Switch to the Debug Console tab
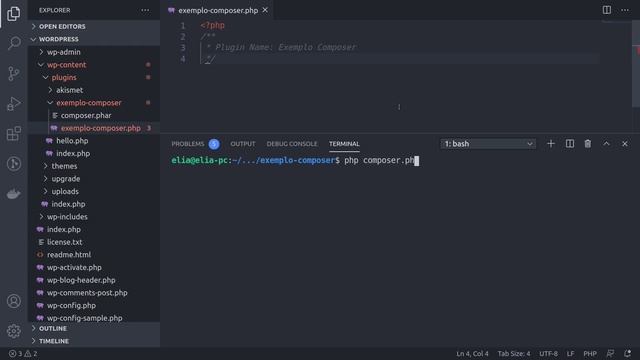The width and height of the screenshot is (640, 360). click(x=292, y=144)
